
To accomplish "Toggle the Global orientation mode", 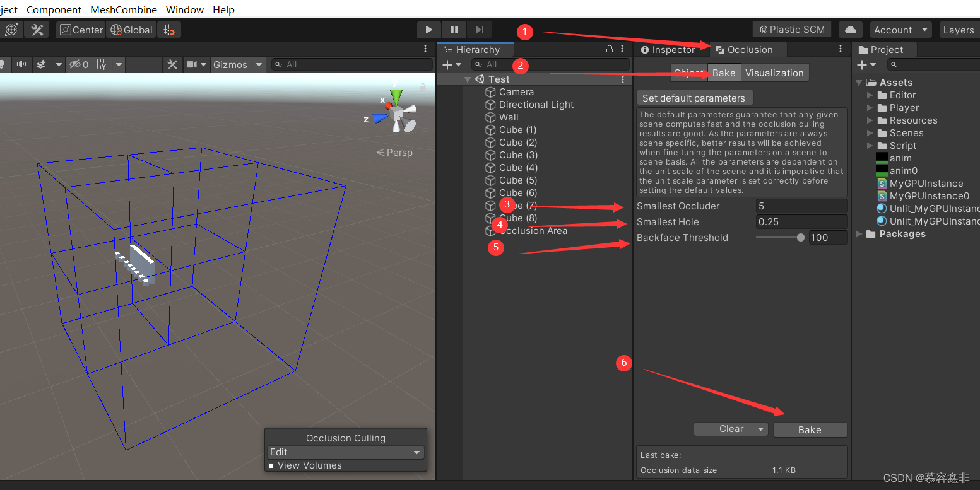I will (131, 30).
